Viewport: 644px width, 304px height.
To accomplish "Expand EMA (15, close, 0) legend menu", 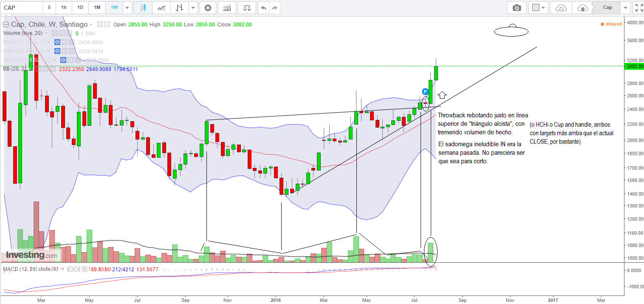I will (x=48, y=42).
